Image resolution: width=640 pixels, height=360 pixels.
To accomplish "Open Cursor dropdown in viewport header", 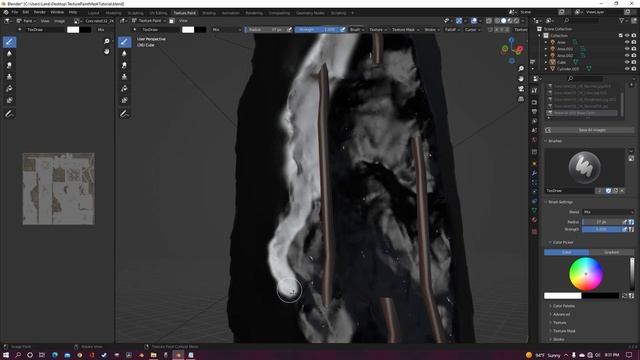I will click(x=473, y=29).
